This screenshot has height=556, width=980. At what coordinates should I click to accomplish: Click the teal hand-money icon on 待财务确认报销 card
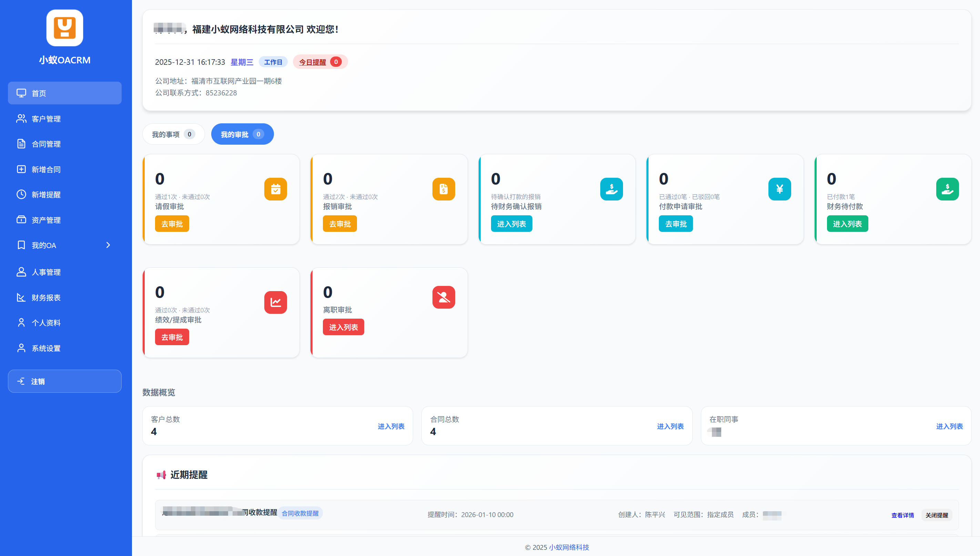pyautogui.click(x=611, y=189)
